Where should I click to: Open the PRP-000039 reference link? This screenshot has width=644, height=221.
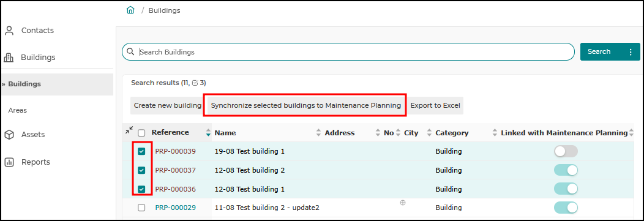[x=175, y=152]
